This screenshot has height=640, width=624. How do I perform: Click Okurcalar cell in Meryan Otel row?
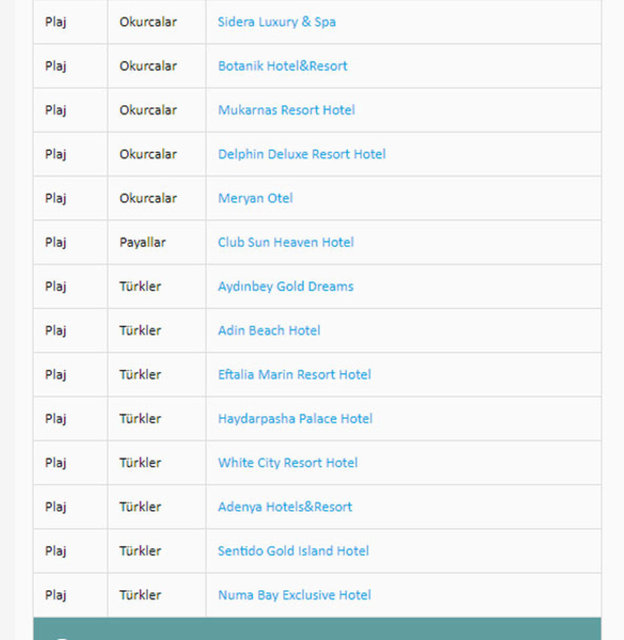(147, 198)
